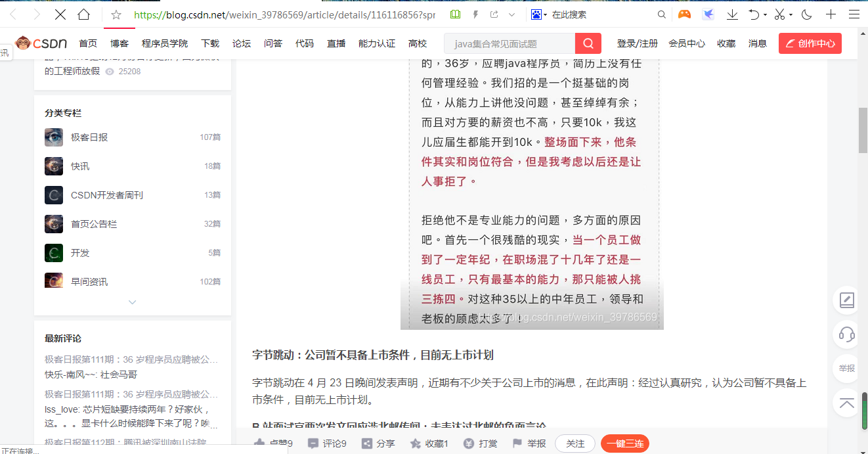
Task: Open 会员中心 link
Action: tap(687, 43)
